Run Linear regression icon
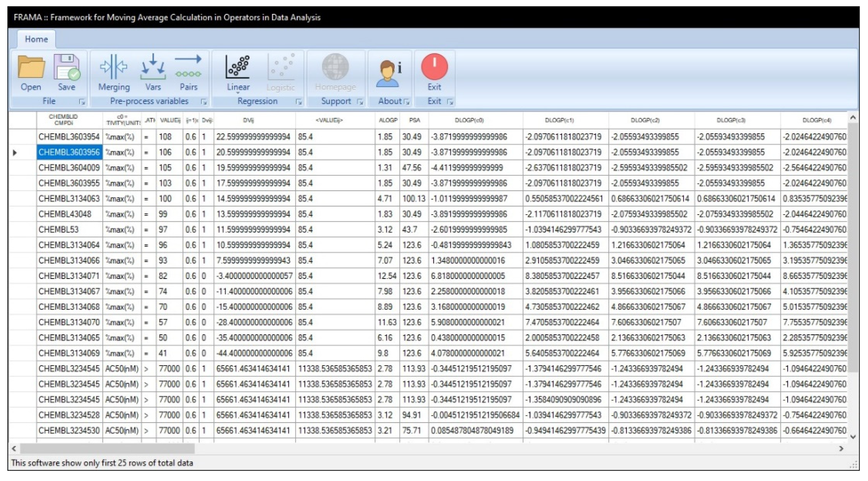Viewport: 868px width, 481px height. (238, 67)
